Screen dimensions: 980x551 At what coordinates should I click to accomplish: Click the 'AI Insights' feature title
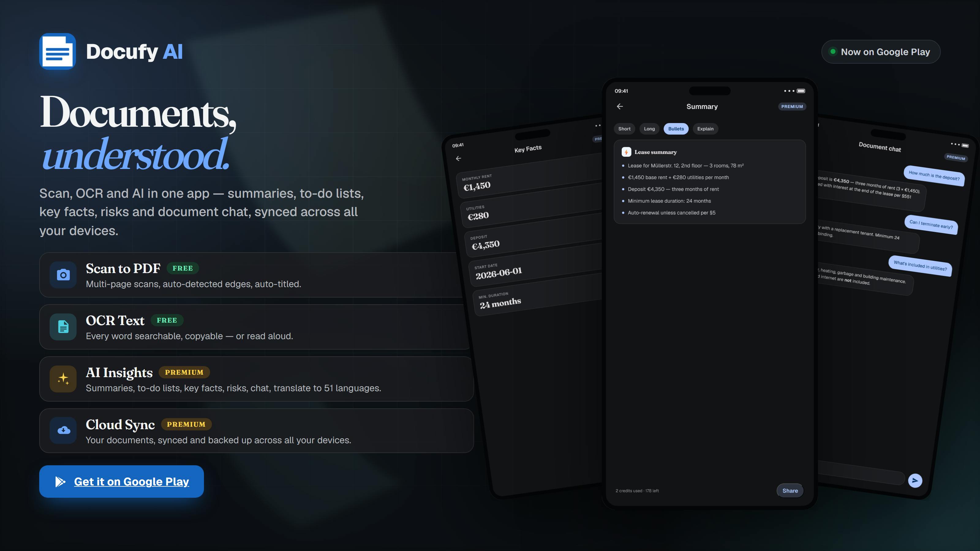119,373
